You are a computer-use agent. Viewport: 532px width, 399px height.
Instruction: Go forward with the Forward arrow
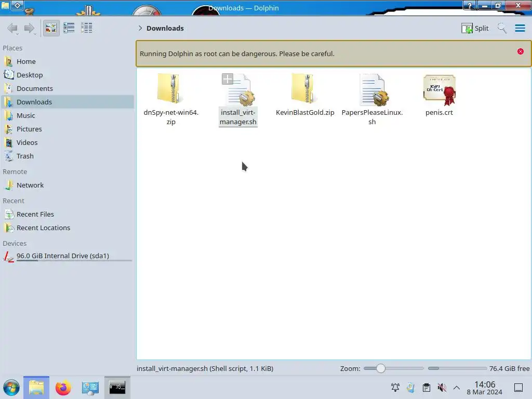[29, 28]
